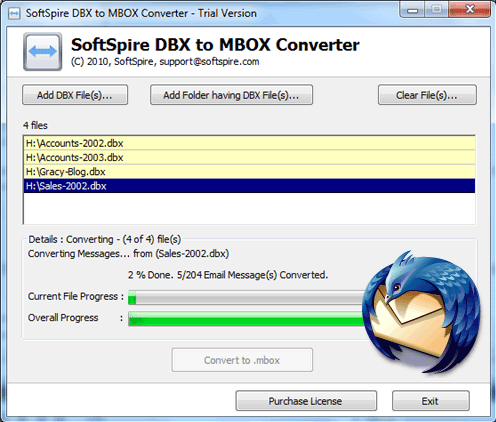Click Add Folder having DBX File(s)... button
Image resolution: width=496 pixels, height=422 pixels.
pos(231,95)
